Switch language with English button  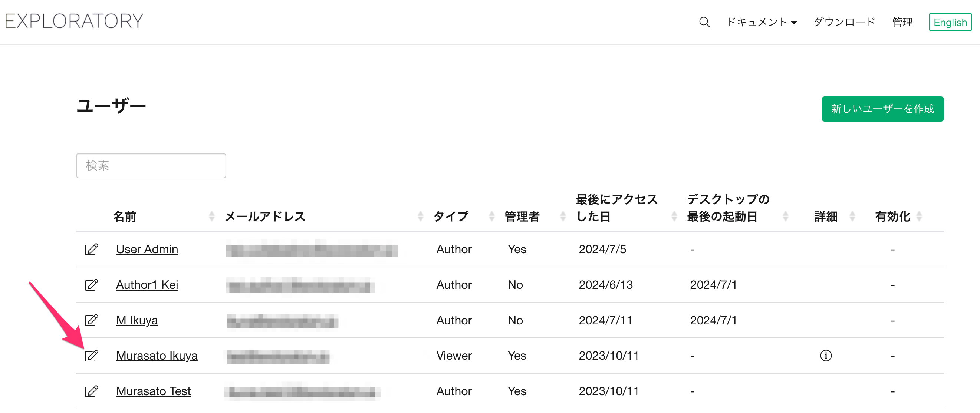pos(950,22)
